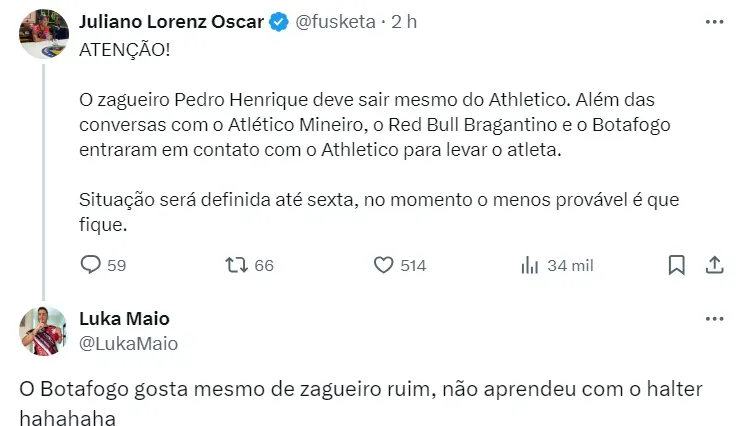Screen dimensions: 746x426
Task: Visit the @LukaMaio handle link
Action: (x=128, y=343)
